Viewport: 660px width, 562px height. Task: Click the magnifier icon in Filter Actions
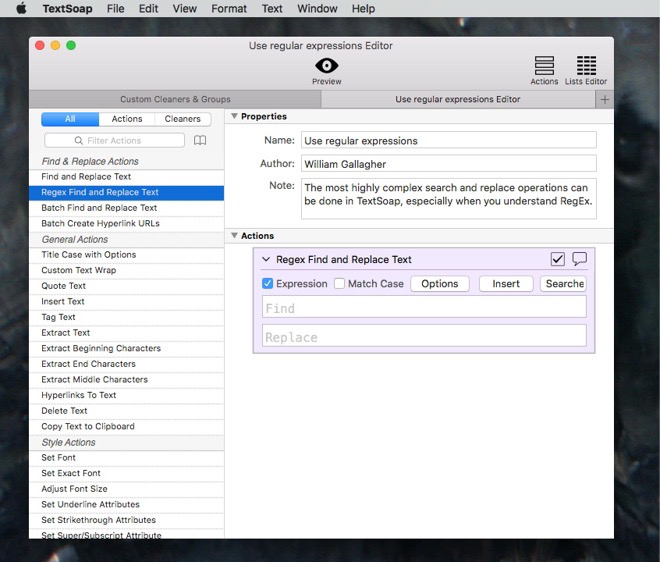(79, 141)
